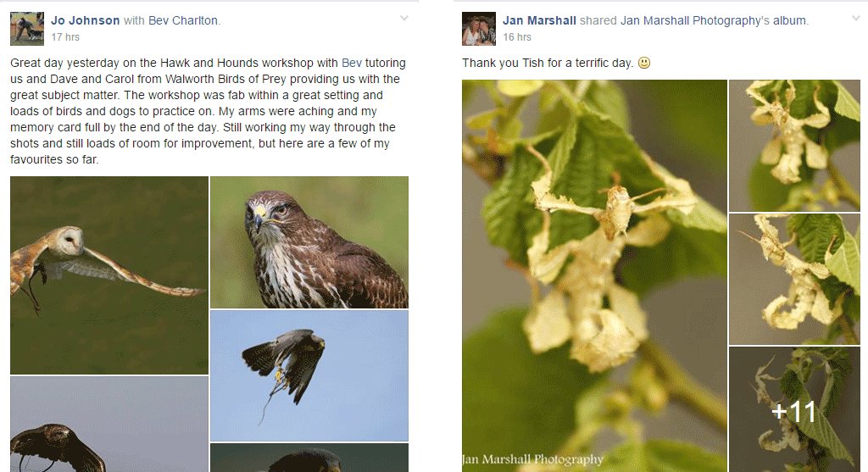Screen dimensions: 868x472
Task: Show the +11 more album photos
Action: [x=794, y=410]
